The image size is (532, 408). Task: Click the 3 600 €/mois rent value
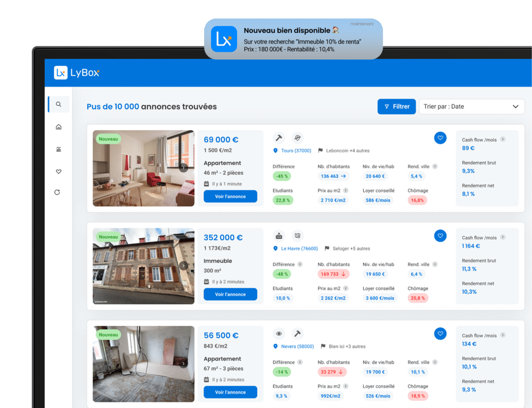point(380,298)
